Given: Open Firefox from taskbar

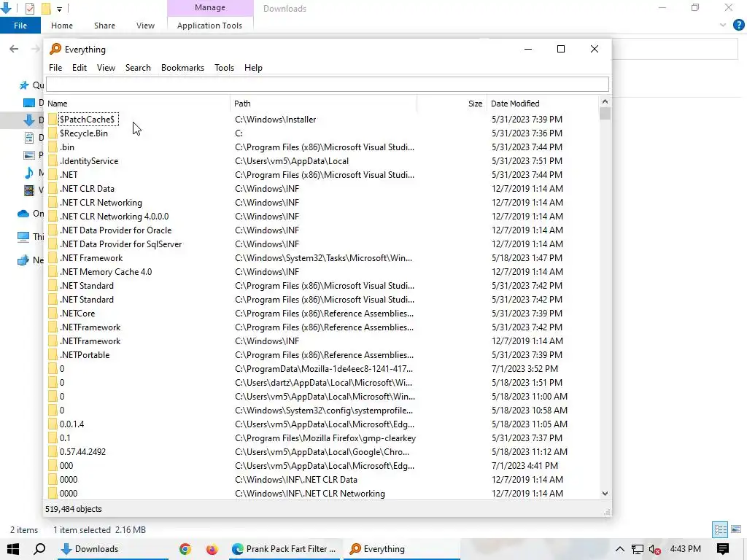Looking at the screenshot, I should tap(212, 549).
